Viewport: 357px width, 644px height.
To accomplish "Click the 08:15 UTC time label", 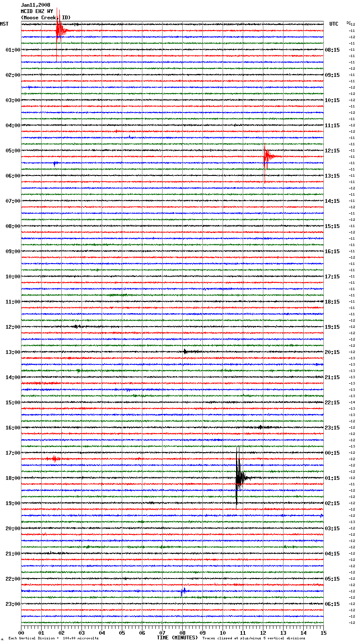I will [x=332, y=50].
